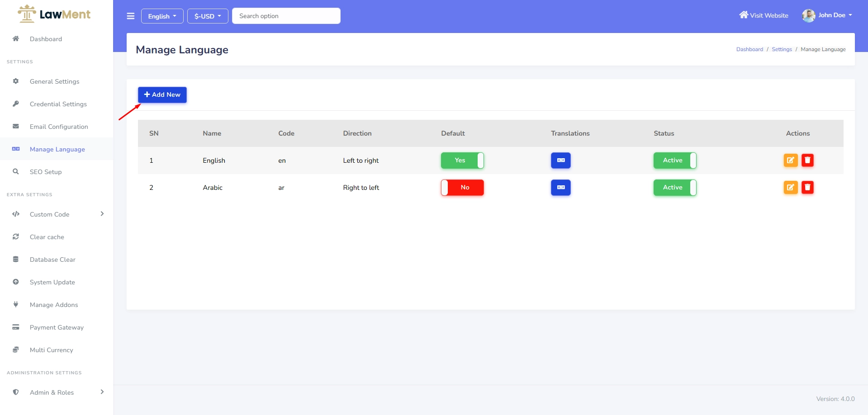
Task: Follow the Visit Website link
Action: (x=764, y=15)
